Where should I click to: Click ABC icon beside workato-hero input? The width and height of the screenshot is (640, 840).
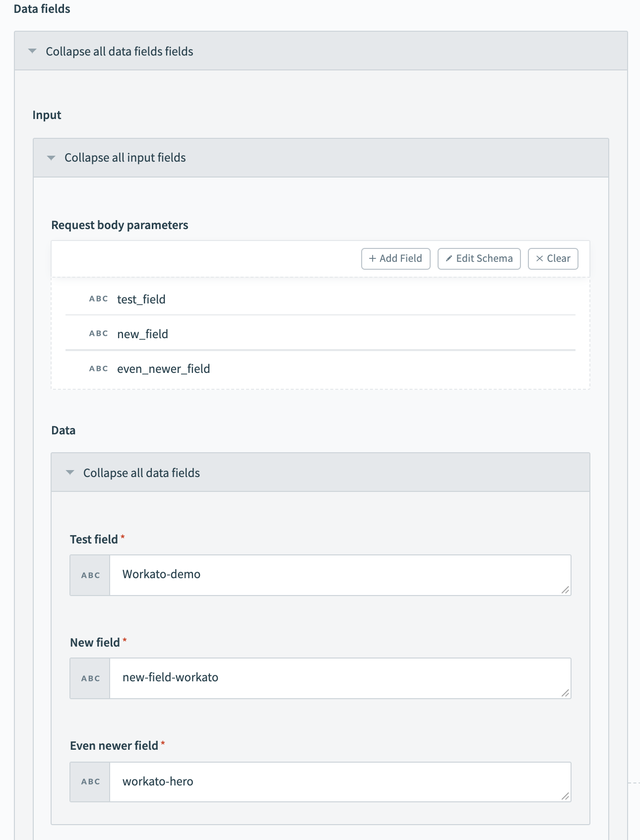pyautogui.click(x=90, y=782)
